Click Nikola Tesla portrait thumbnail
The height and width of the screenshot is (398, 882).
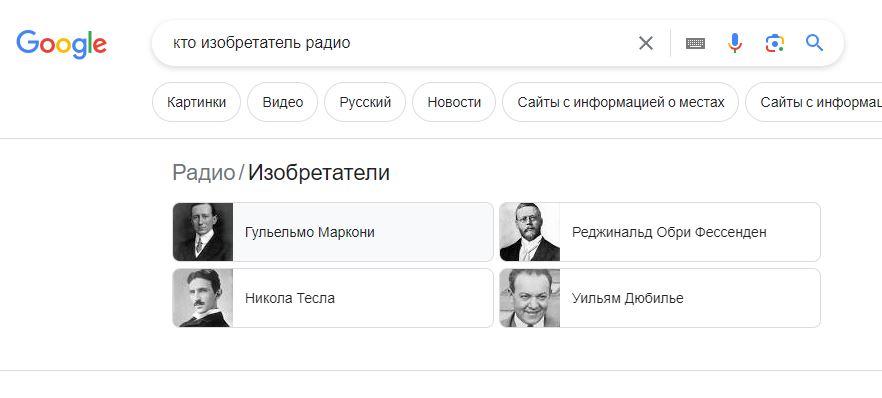(x=203, y=298)
